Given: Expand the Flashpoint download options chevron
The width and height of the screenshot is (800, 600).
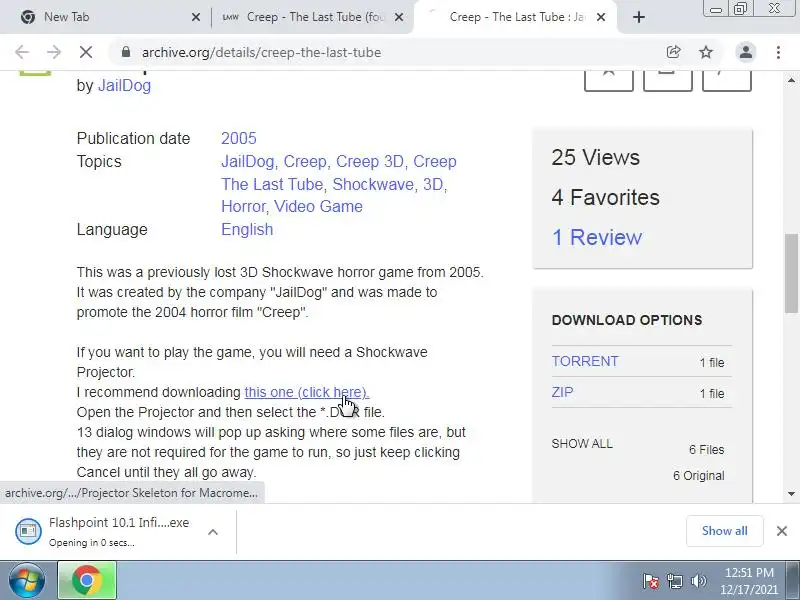Looking at the screenshot, I should click(x=213, y=532).
